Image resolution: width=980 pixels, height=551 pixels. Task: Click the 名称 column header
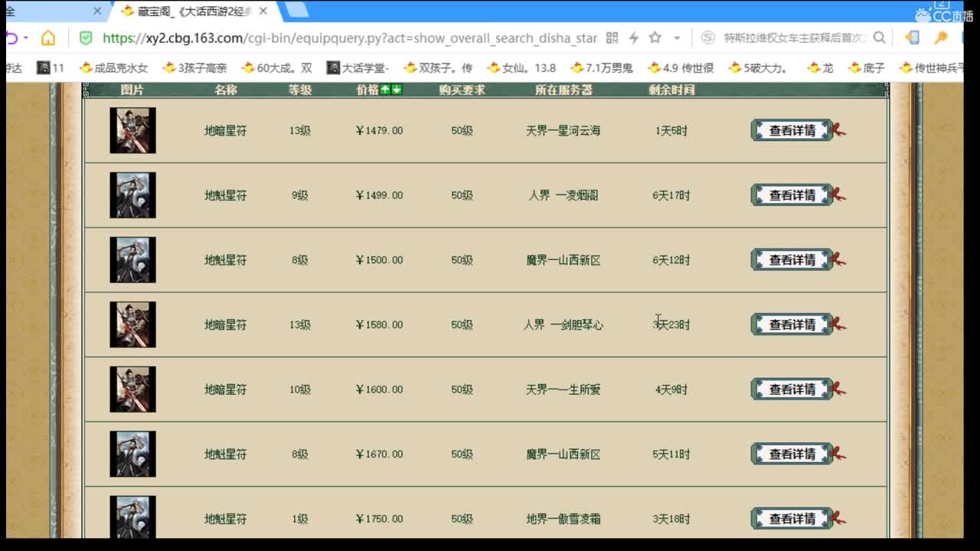225,90
